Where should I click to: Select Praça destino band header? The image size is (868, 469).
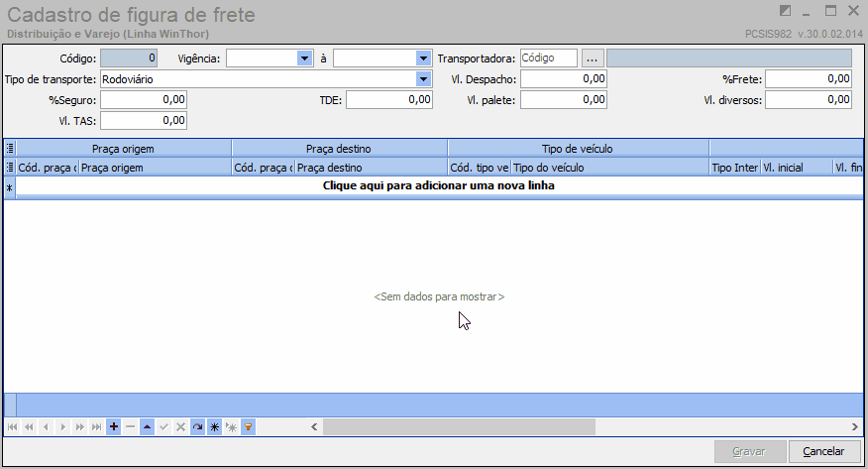click(339, 149)
